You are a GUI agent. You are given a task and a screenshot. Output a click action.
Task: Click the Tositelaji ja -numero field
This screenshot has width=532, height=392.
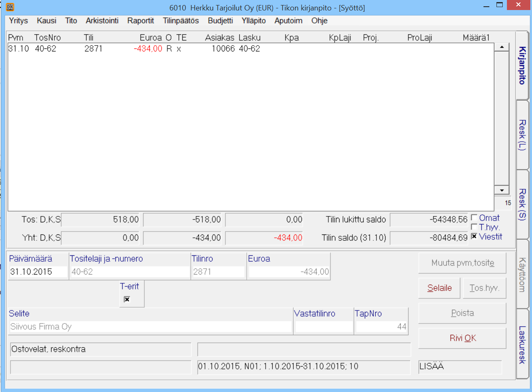point(130,272)
